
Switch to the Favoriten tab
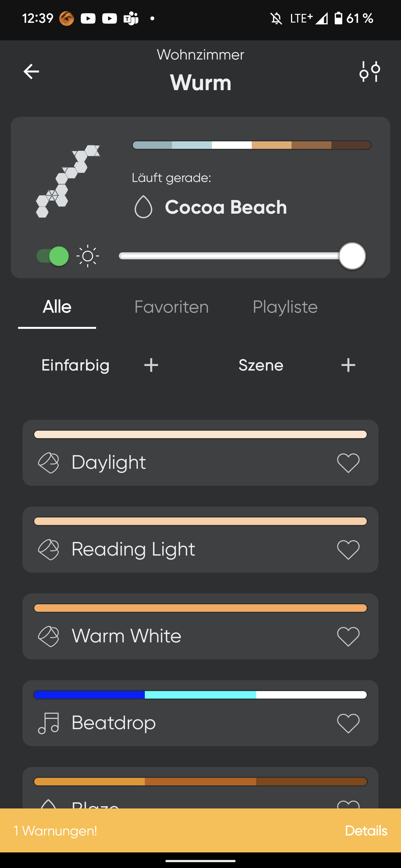pos(171,307)
